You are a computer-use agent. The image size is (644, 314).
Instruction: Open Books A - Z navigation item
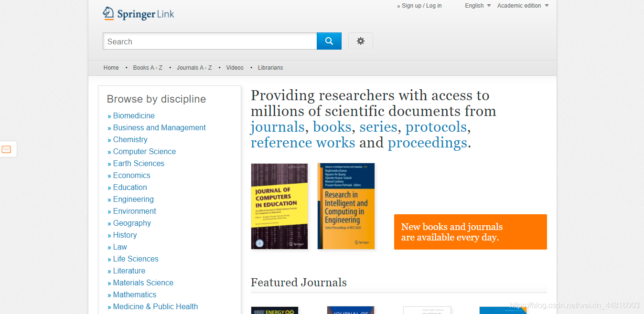coord(148,68)
